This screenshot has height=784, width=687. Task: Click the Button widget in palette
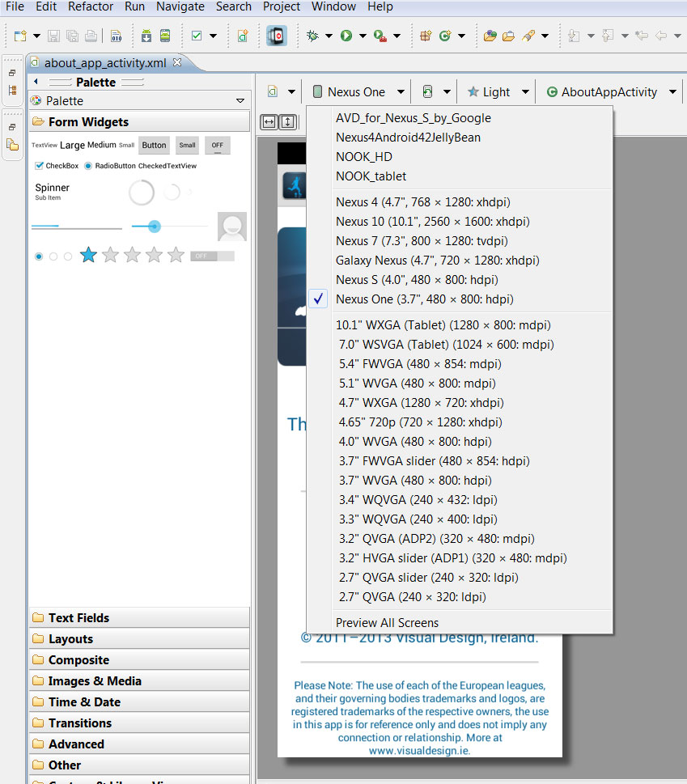[154, 145]
